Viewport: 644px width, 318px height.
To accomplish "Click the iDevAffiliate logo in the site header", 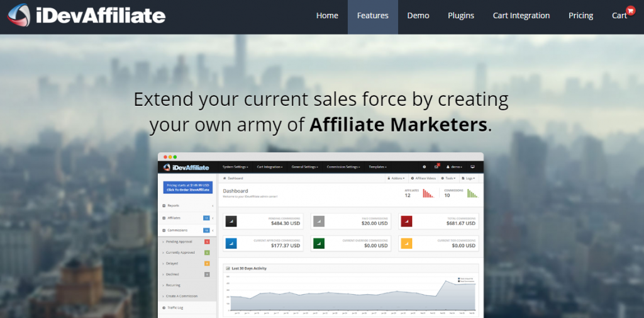I will coord(86,16).
